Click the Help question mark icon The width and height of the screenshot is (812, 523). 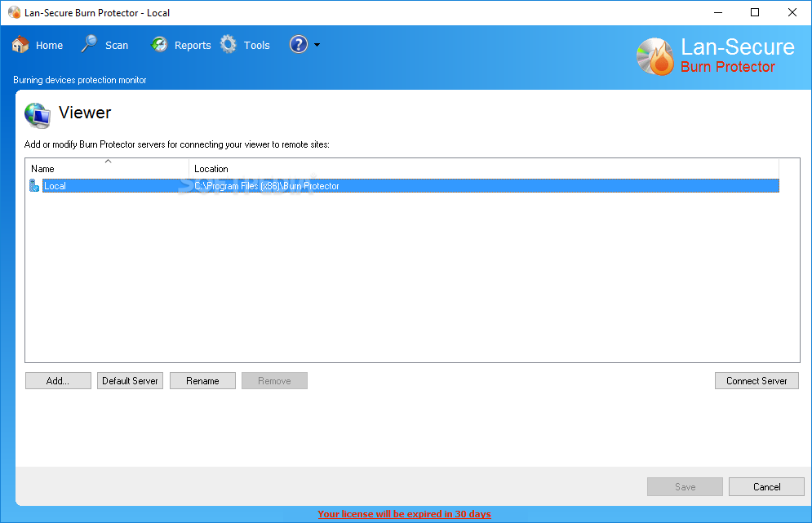coord(299,45)
